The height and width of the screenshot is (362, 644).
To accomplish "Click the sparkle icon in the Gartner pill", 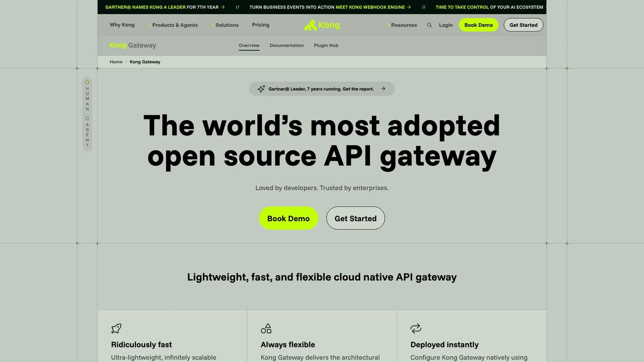I will pyautogui.click(x=261, y=89).
